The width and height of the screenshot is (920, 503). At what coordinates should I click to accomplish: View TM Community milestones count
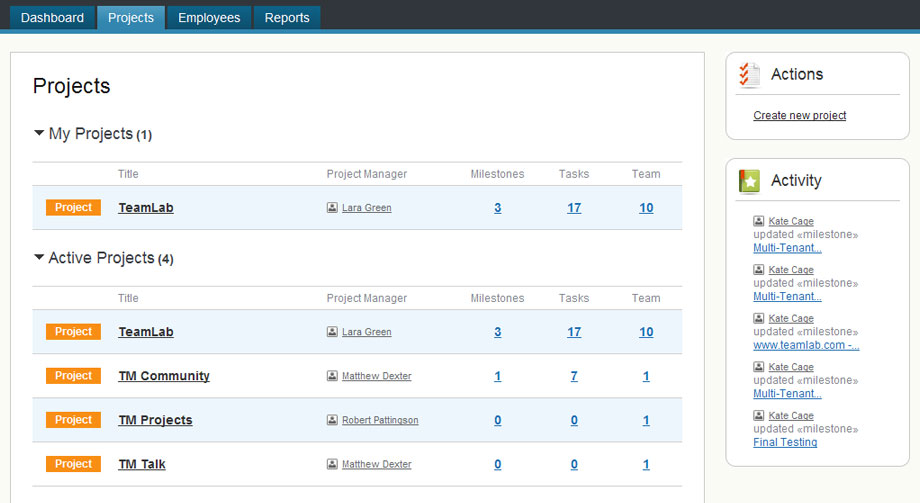[x=498, y=376]
